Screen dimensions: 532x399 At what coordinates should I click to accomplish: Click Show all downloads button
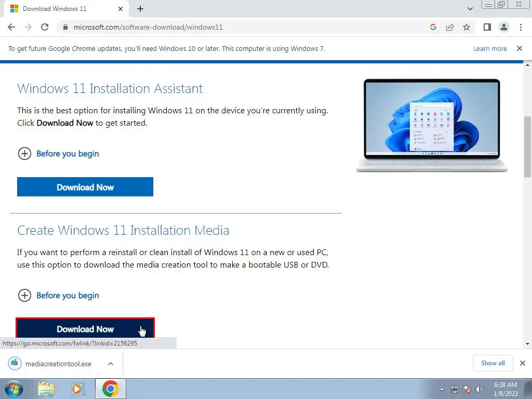pyautogui.click(x=493, y=363)
